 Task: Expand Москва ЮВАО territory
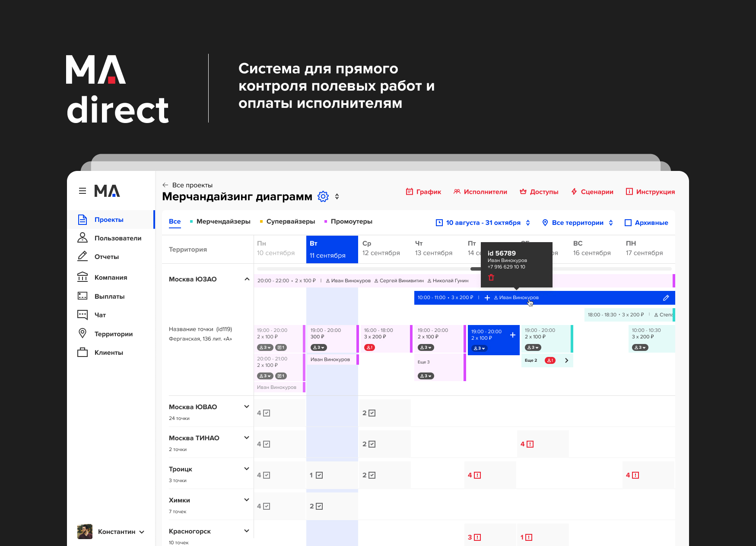tap(247, 407)
